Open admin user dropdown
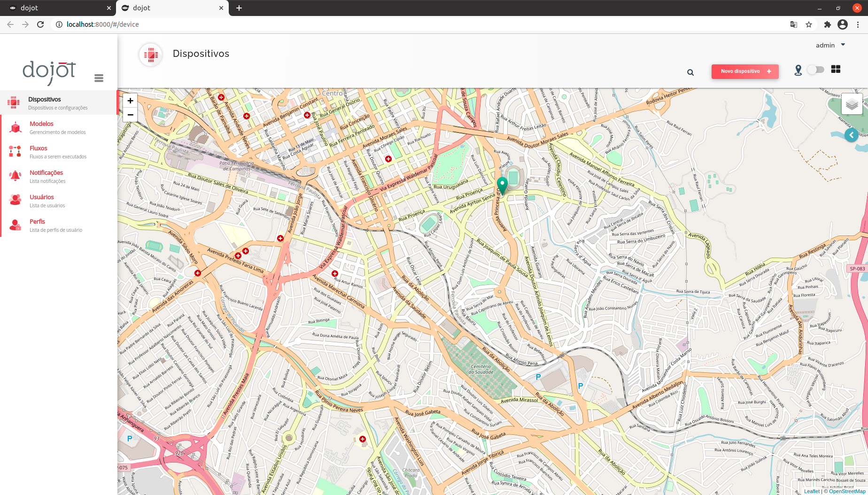Screen dimensions: 868x495 click(830, 45)
